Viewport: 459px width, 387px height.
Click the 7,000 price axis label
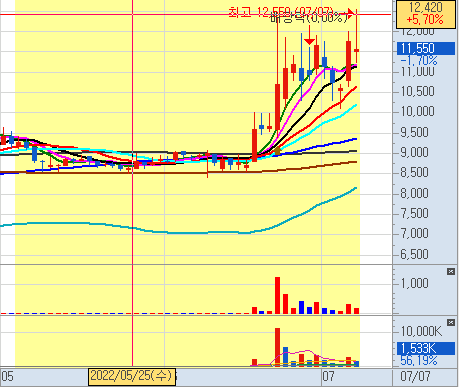[414, 233]
